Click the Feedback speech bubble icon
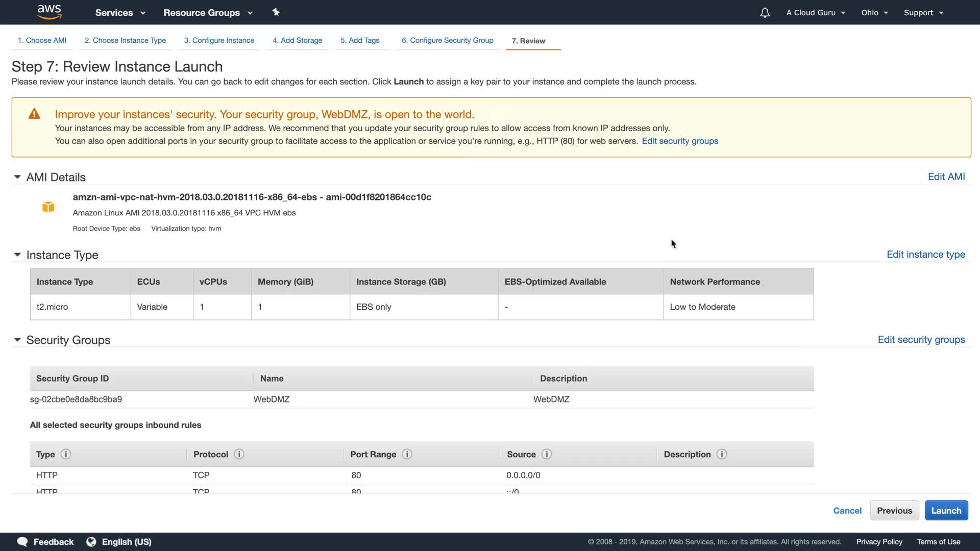The width and height of the screenshot is (980, 551). [22, 542]
